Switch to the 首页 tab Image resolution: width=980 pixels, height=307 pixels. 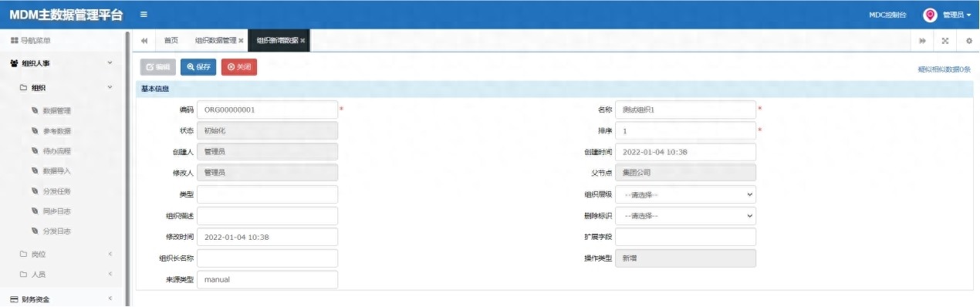click(x=171, y=41)
